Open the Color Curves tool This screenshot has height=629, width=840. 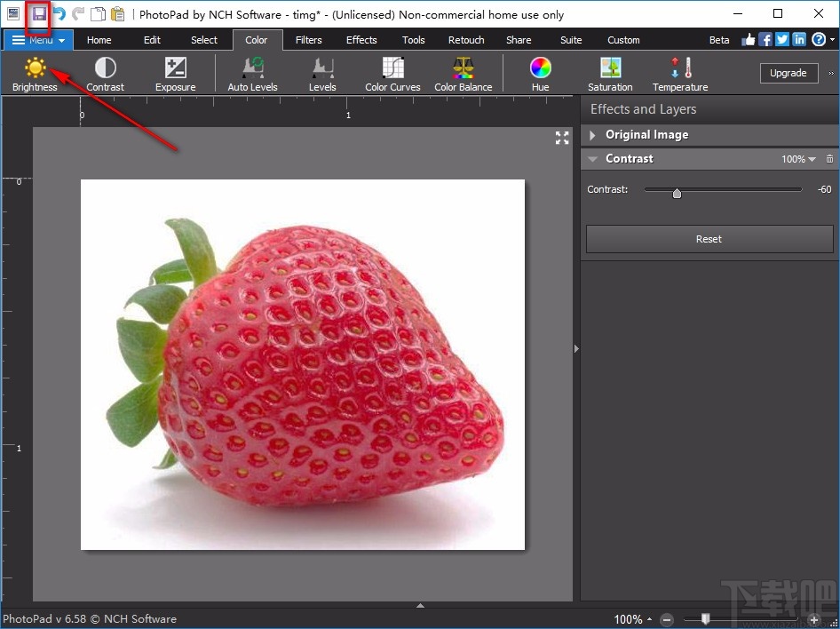pyautogui.click(x=392, y=74)
